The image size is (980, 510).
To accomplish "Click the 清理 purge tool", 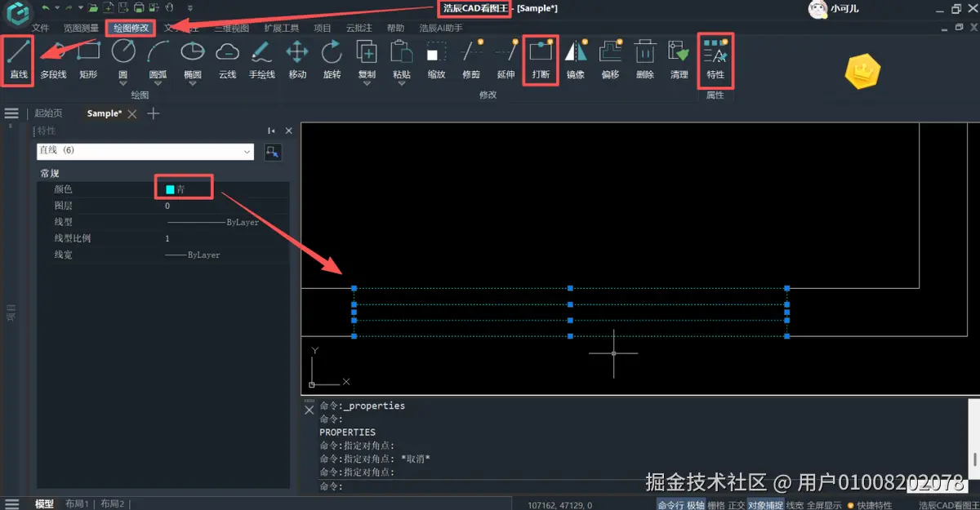I will click(679, 59).
